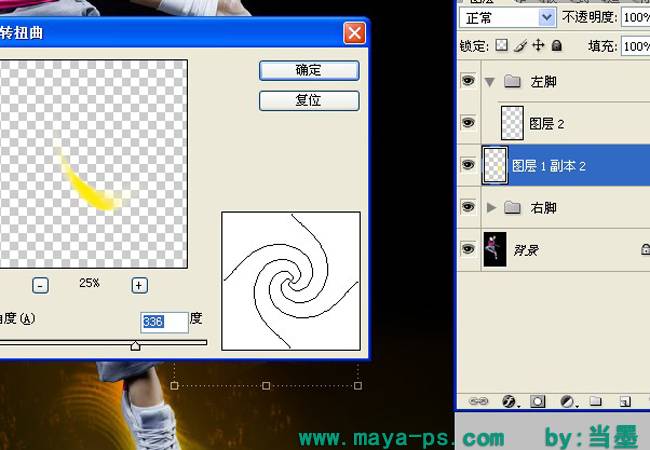Create a new layer icon

coord(625,401)
